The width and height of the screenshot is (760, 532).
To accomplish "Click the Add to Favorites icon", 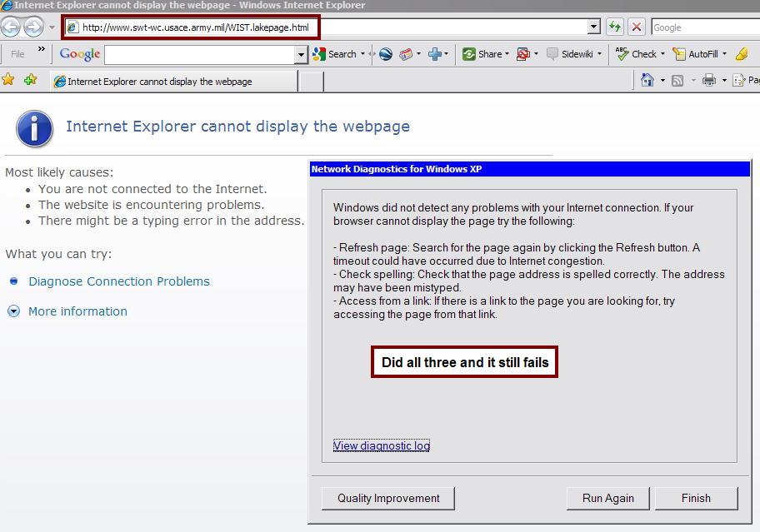I will [x=31, y=81].
